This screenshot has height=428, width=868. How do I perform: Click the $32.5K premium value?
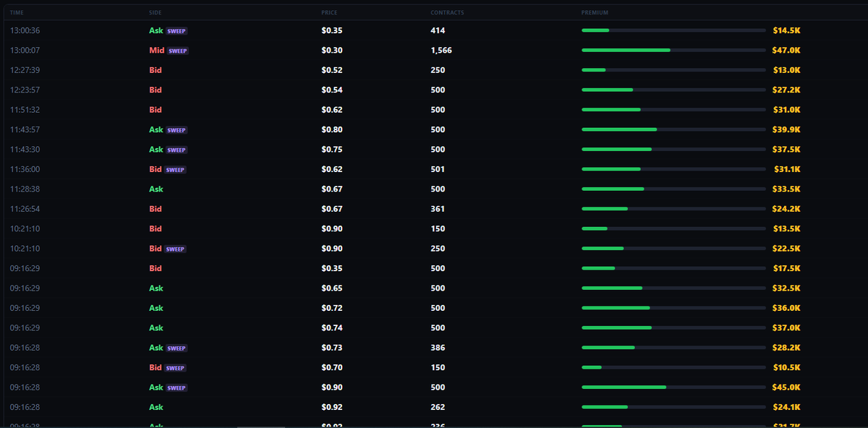(x=786, y=288)
